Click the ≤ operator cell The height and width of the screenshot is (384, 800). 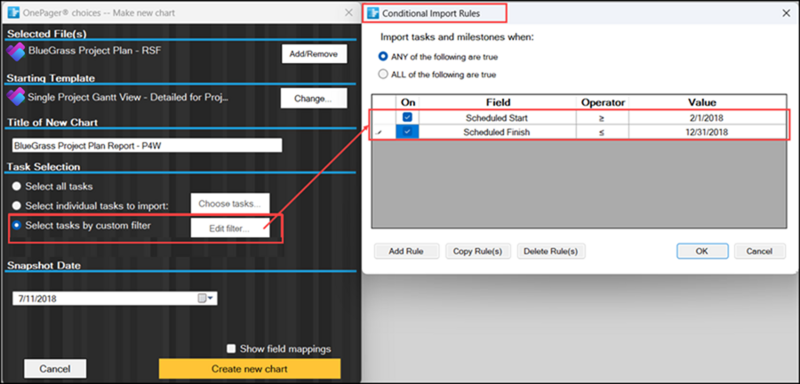603,132
